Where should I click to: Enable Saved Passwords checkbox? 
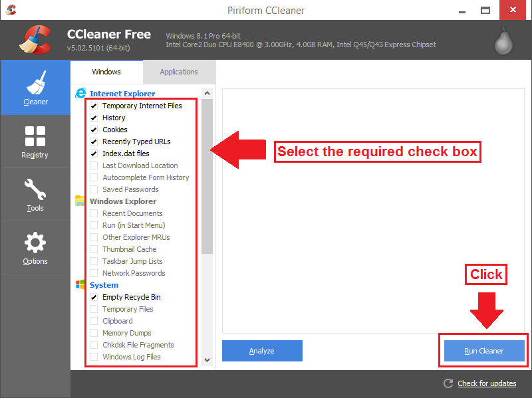pyautogui.click(x=94, y=189)
